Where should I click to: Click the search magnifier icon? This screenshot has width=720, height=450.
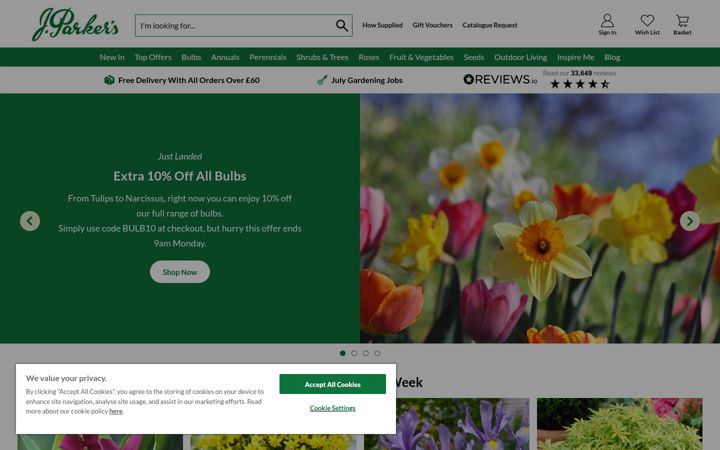click(x=342, y=26)
